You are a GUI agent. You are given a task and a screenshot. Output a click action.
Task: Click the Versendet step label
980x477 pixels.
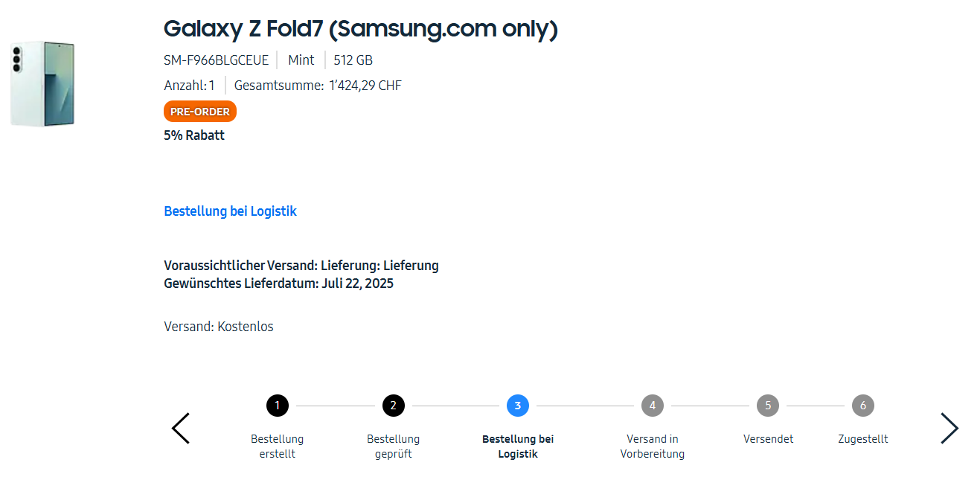pyautogui.click(x=768, y=439)
